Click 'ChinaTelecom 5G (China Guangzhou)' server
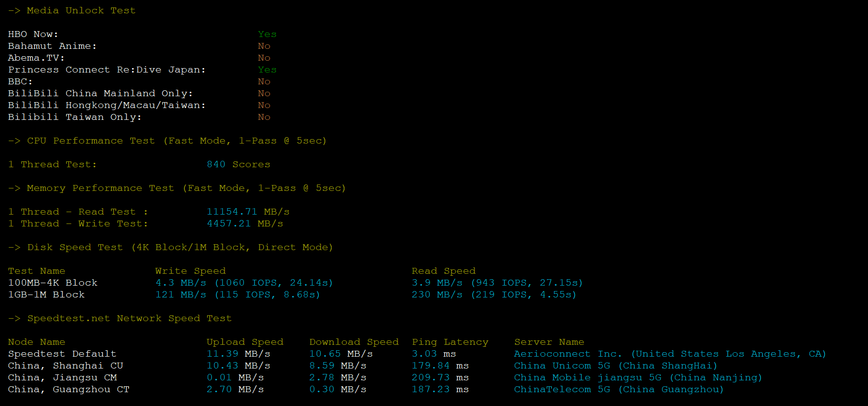868x406 pixels. [619, 389]
